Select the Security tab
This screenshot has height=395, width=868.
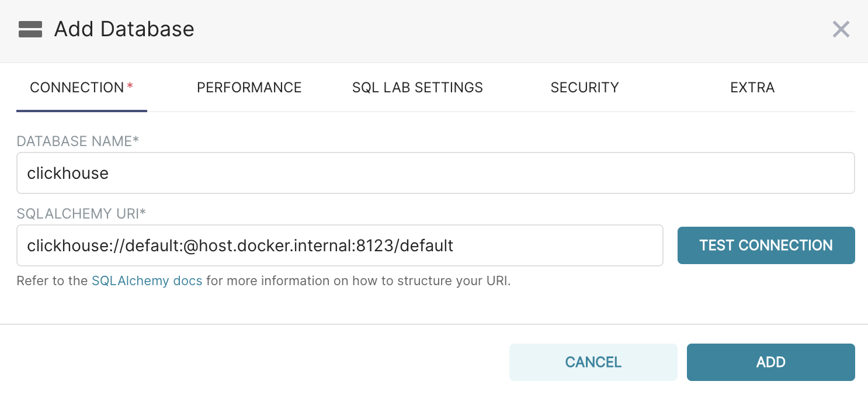pos(584,88)
